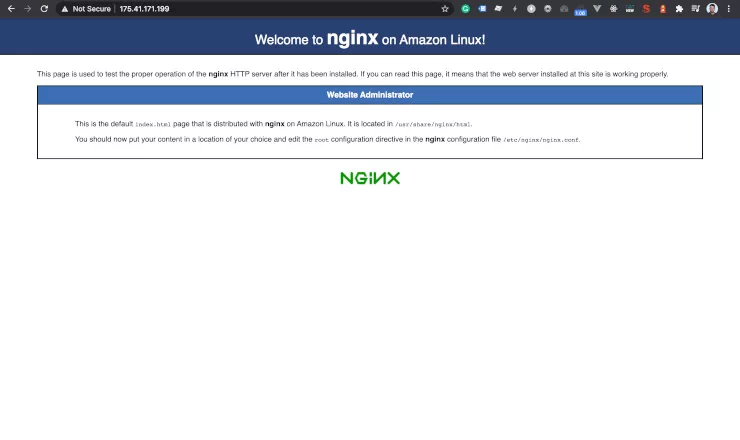Open the orange figure extension icon
Viewport: 740px width, 440px height.
tap(663, 8)
